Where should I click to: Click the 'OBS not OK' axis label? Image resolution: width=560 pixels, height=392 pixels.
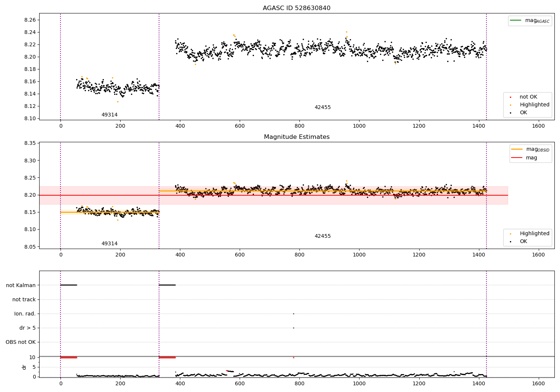(21, 342)
